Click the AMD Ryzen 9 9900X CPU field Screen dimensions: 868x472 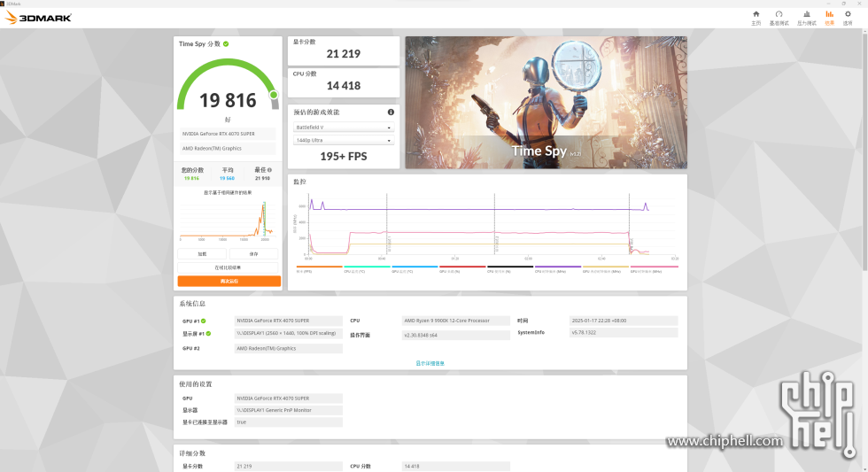[x=455, y=321]
